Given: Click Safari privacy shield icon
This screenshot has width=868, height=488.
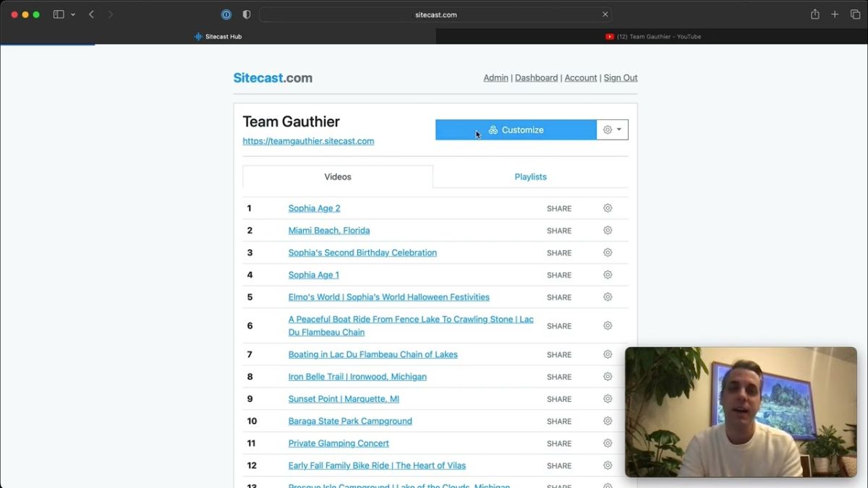Looking at the screenshot, I should [x=247, y=14].
